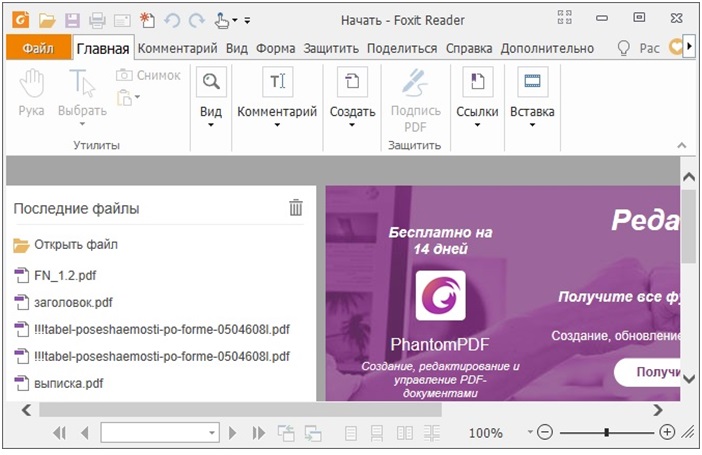
Task: Take a Снимок snapshot
Action: (x=149, y=75)
